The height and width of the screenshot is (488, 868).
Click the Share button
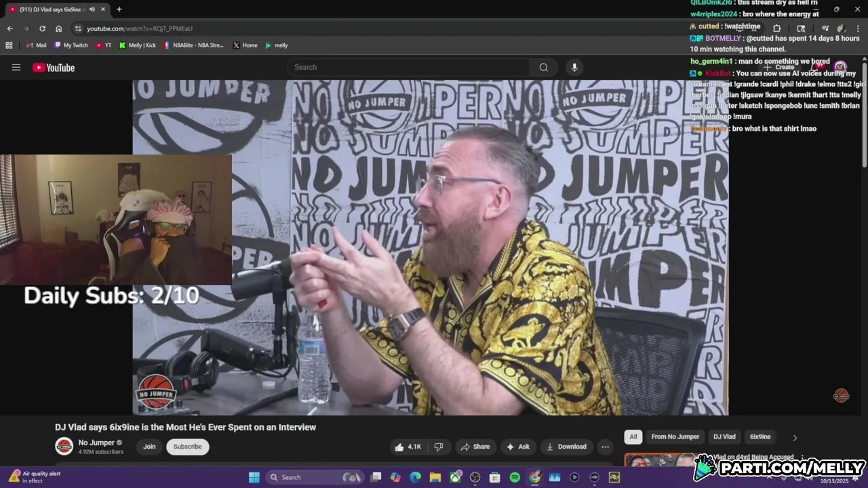(x=475, y=447)
